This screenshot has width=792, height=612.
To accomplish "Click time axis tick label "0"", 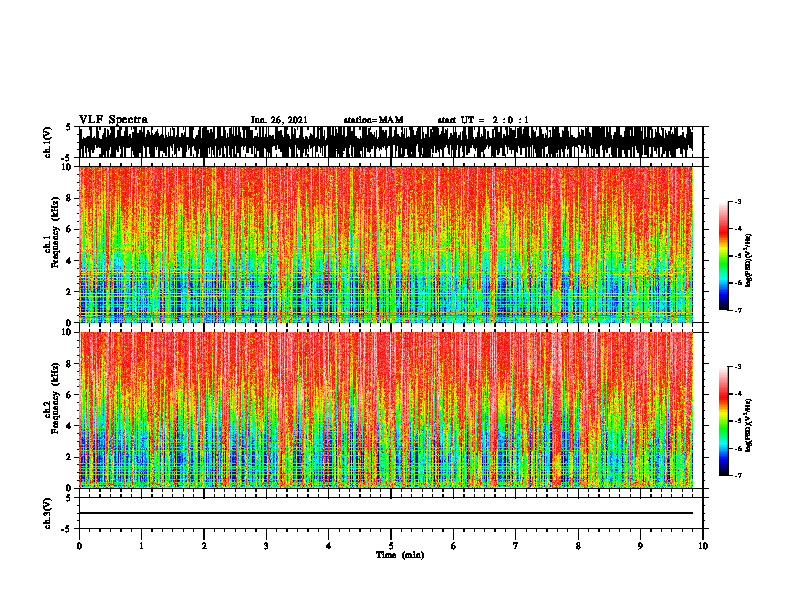I will coord(79,546).
